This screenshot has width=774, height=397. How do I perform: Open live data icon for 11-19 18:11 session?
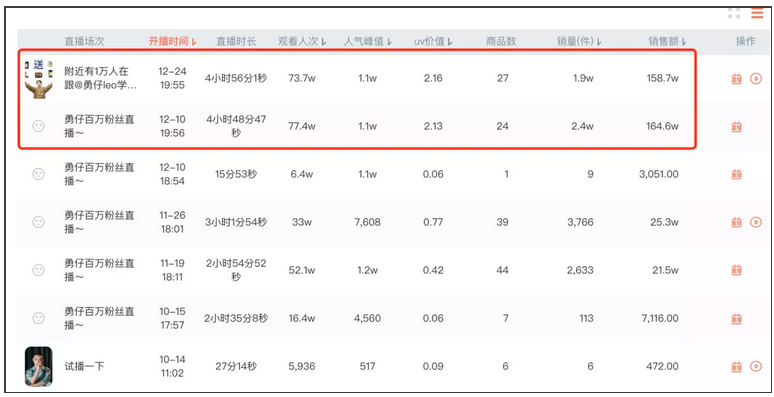736,270
